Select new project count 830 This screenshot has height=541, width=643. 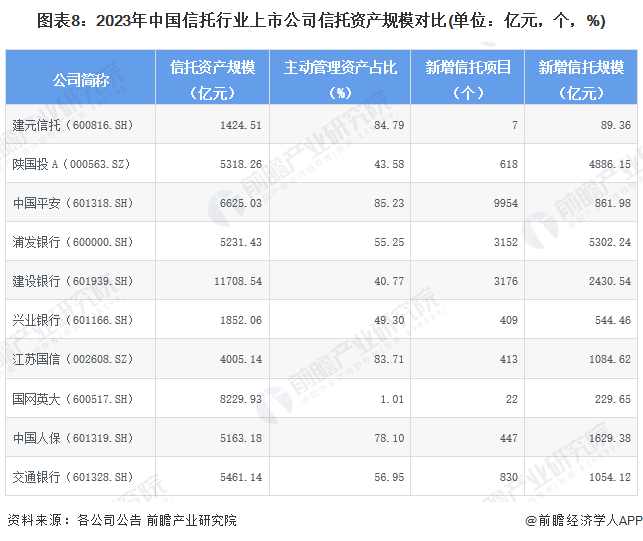[509, 477]
